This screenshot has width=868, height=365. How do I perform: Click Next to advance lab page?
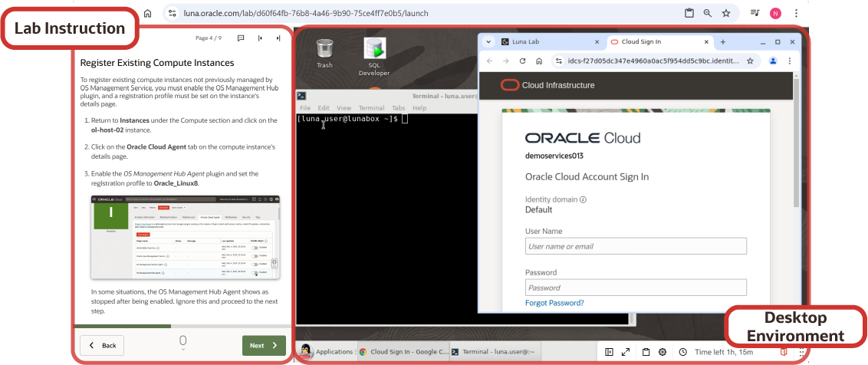coord(264,345)
